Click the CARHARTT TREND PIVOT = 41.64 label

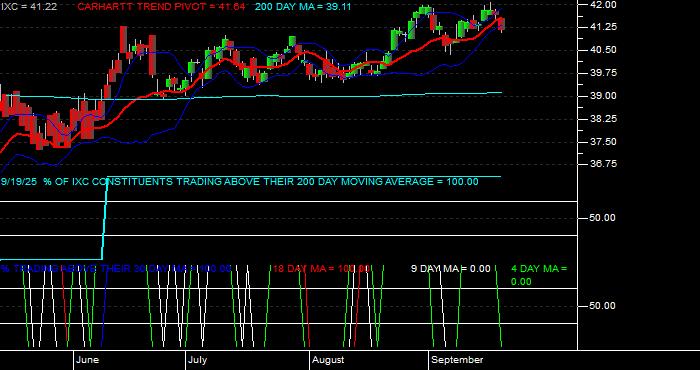click(x=161, y=7)
